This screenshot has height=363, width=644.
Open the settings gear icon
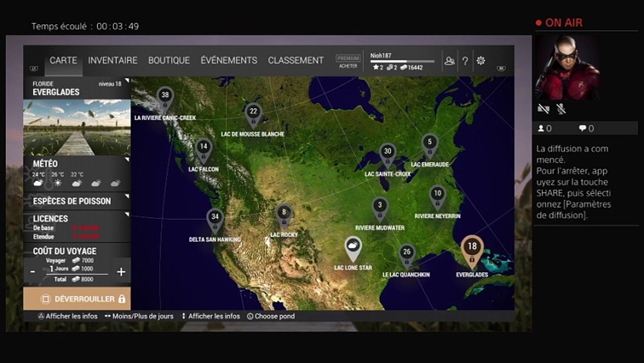[481, 60]
